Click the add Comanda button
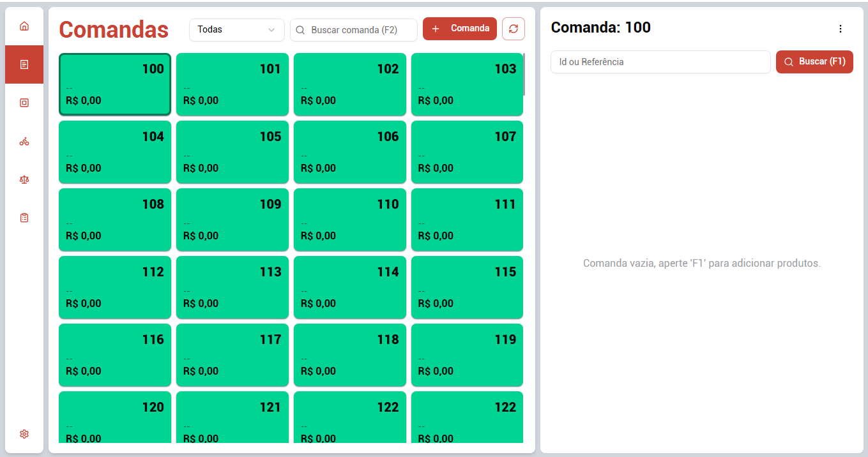868x457 pixels. click(460, 29)
